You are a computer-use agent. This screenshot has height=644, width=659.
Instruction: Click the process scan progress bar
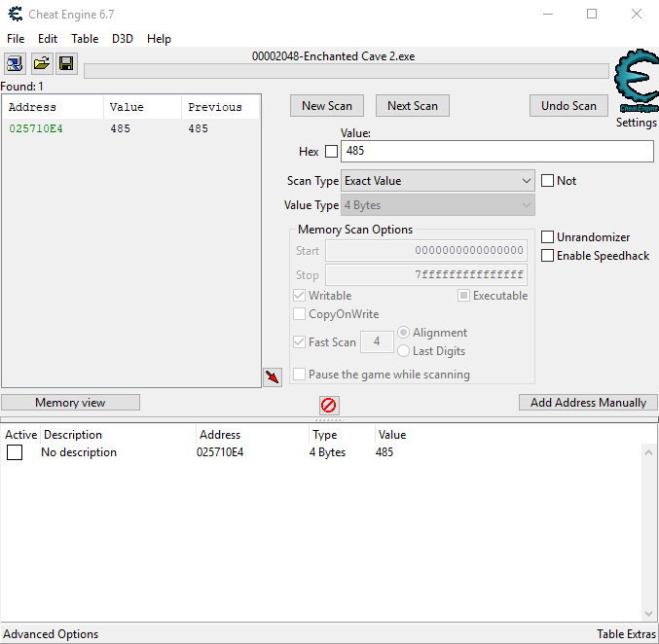(346, 71)
